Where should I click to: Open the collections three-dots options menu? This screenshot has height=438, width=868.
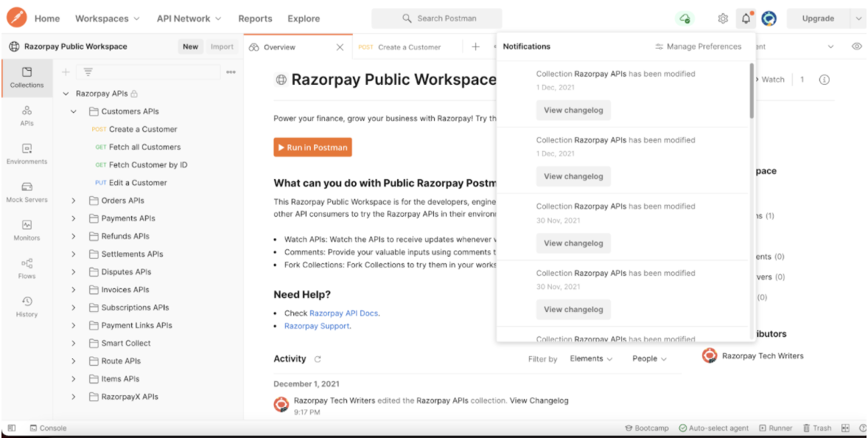tap(231, 72)
